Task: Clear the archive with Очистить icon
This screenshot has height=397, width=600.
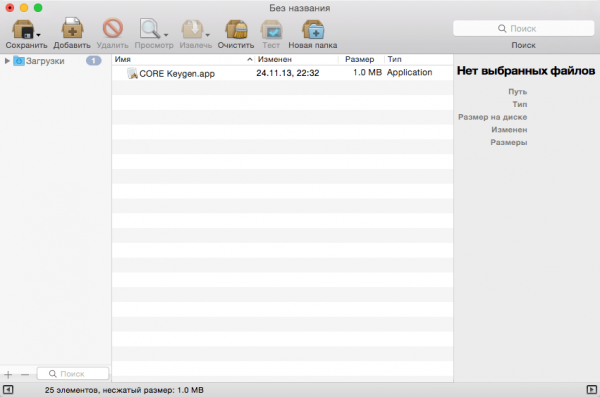Action: click(x=236, y=29)
